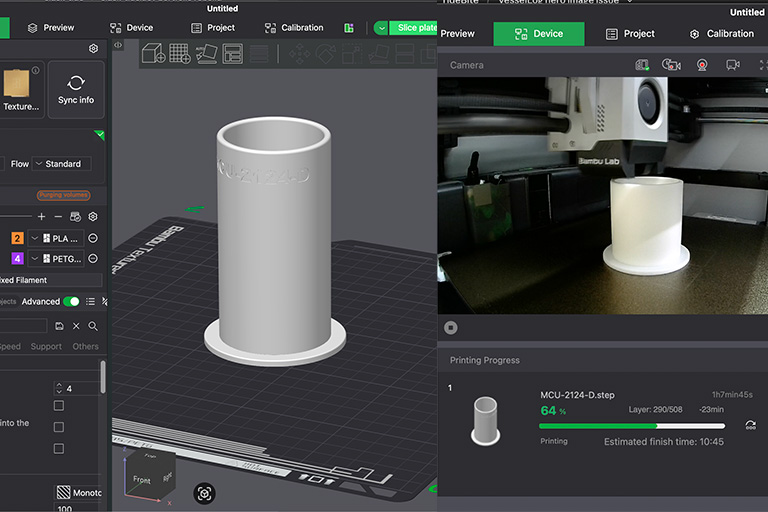Image resolution: width=768 pixels, height=512 pixels.
Task: Click the Purging volumes button
Action: tap(63, 195)
